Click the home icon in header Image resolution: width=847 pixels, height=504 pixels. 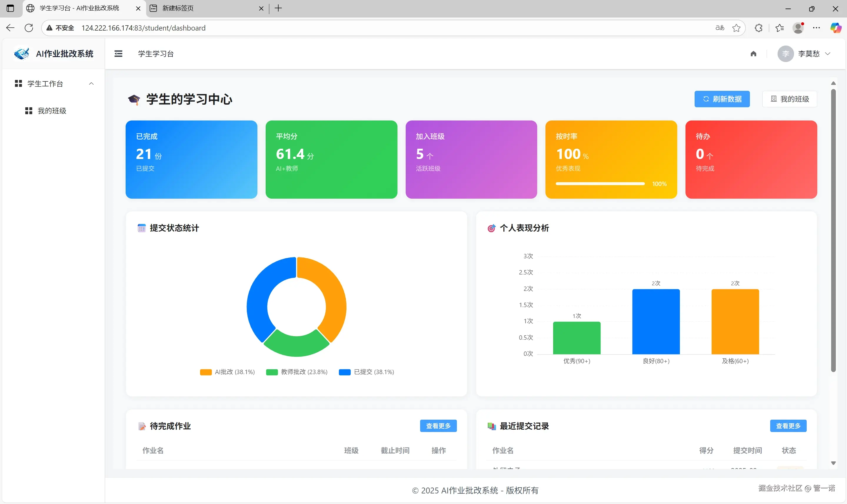tap(753, 54)
